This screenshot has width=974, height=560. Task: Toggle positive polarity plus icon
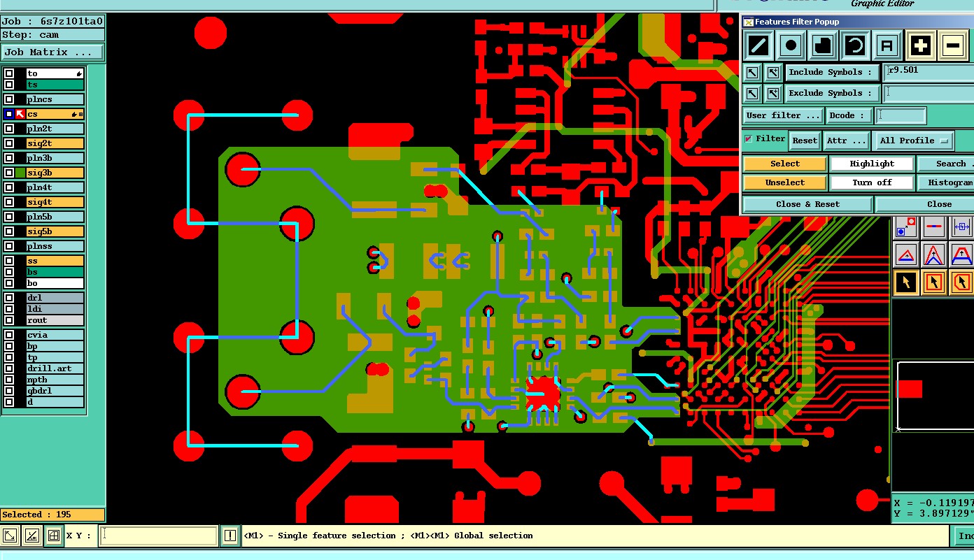[921, 46]
